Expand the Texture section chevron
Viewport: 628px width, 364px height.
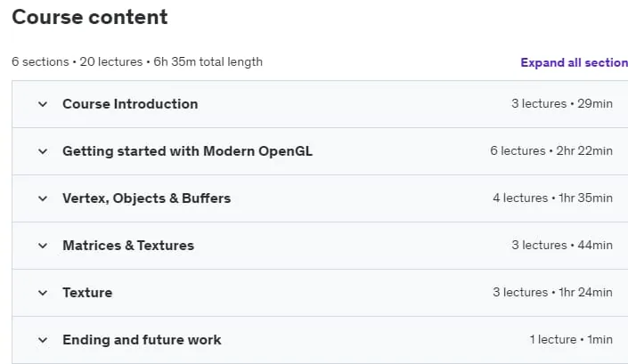coord(43,293)
